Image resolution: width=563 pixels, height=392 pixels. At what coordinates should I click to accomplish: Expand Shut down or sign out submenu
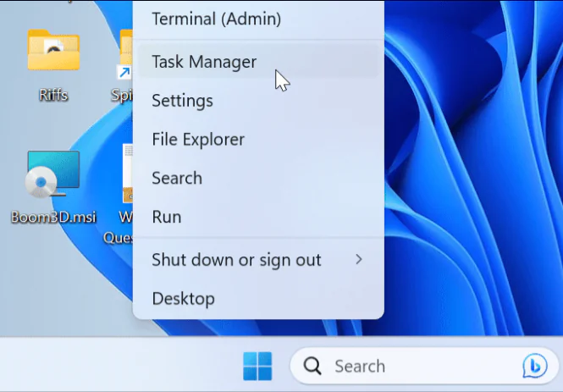point(258,260)
